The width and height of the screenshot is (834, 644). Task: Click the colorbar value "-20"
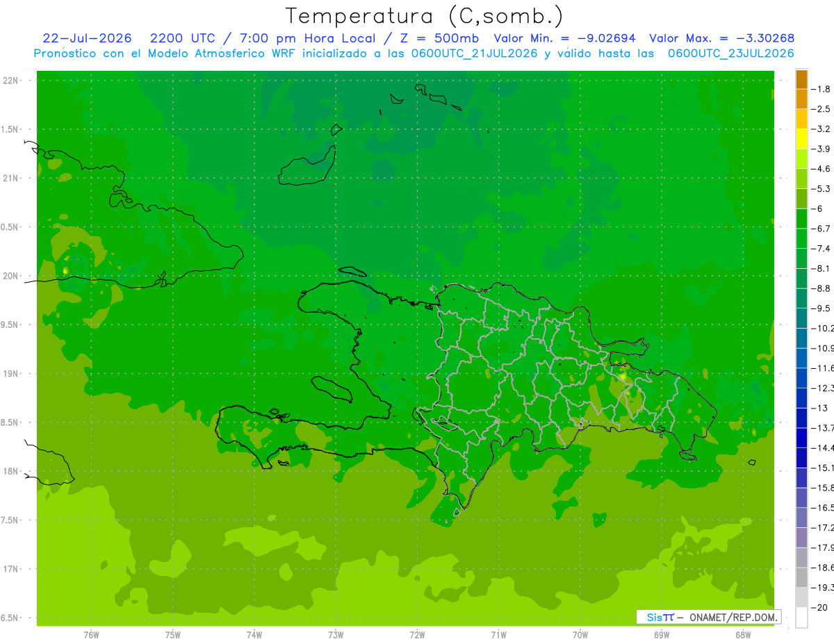820,607
